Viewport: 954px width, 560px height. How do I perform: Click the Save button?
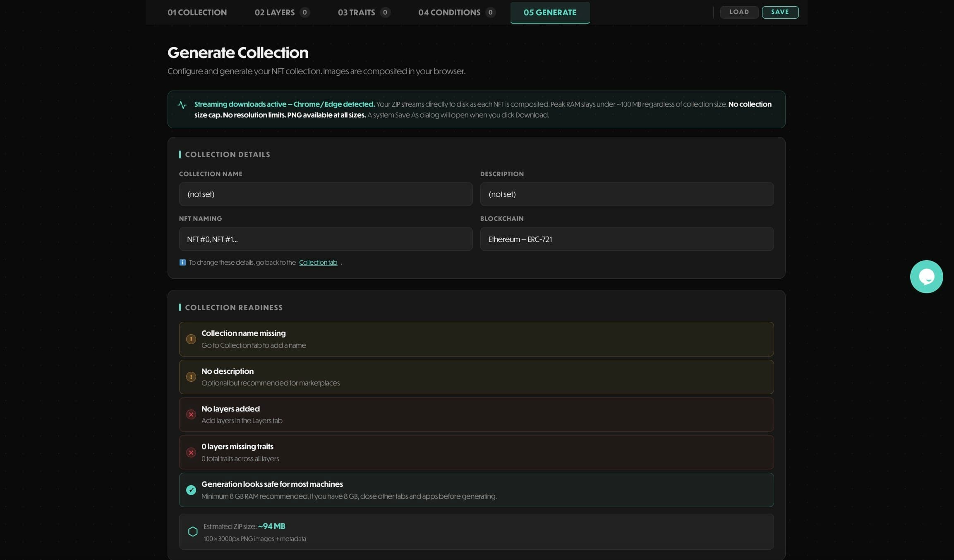pyautogui.click(x=780, y=12)
